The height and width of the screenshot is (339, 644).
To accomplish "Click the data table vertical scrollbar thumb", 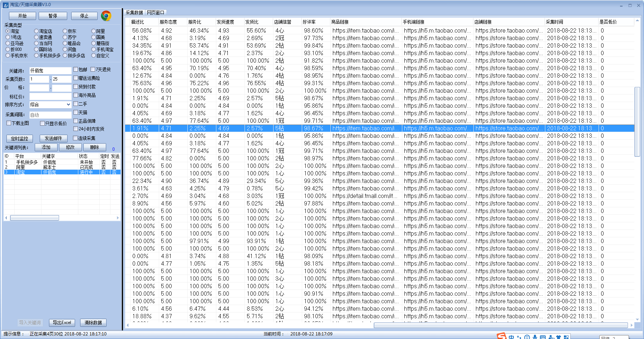I will click(637, 121).
